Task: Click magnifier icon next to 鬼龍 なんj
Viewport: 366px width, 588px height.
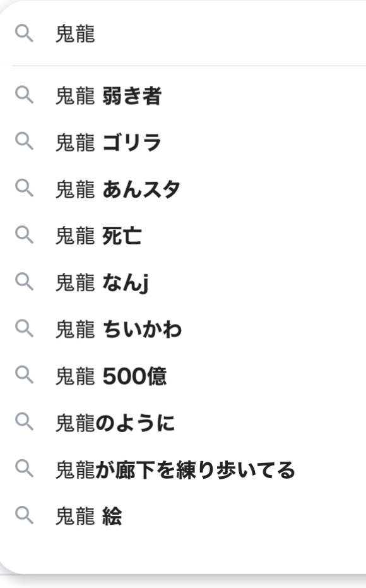Action: (x=24, y=282)
